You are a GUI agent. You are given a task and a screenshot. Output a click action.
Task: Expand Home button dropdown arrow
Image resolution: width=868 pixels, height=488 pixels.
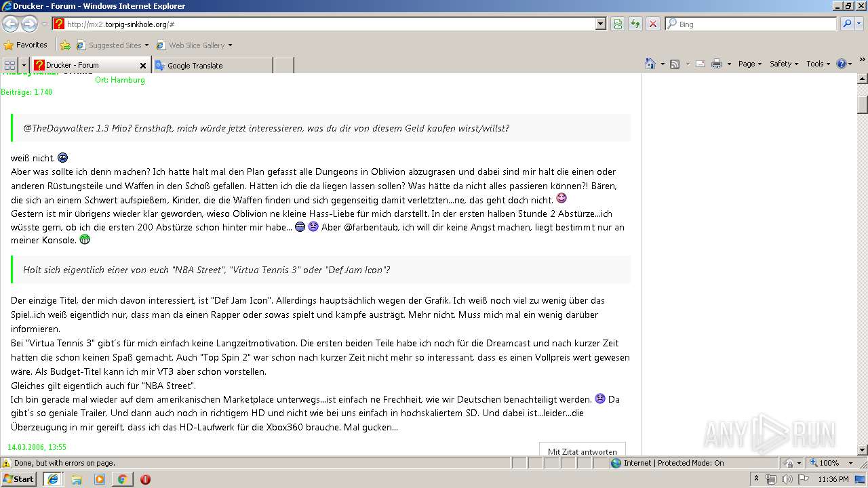pyautogui.click(x=663, y=64)
